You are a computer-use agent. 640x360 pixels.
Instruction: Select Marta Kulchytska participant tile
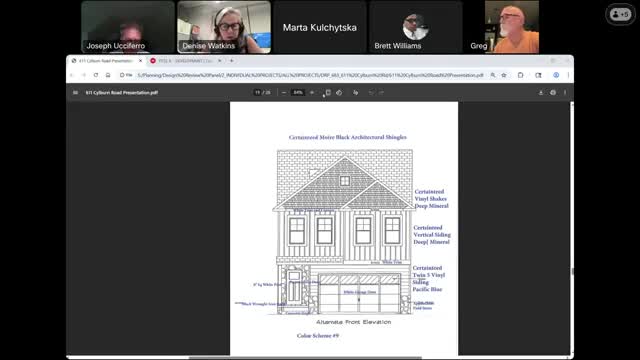[320, 27]
